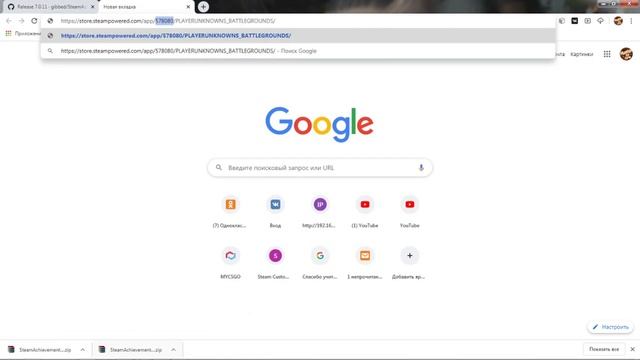This screenshot has height=360, width=640.
Task: Click the magnifier icon in Google search box
Action: (x=219, y=167)
